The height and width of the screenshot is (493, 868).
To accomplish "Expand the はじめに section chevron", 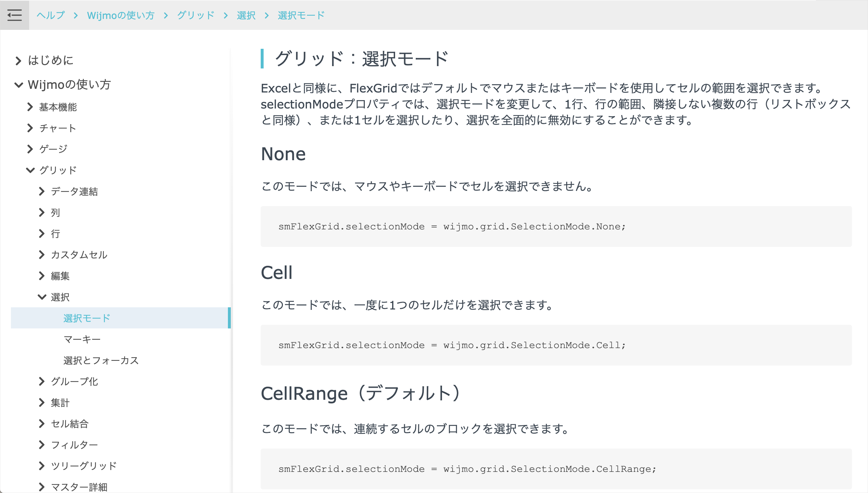I will pos(18,60).
